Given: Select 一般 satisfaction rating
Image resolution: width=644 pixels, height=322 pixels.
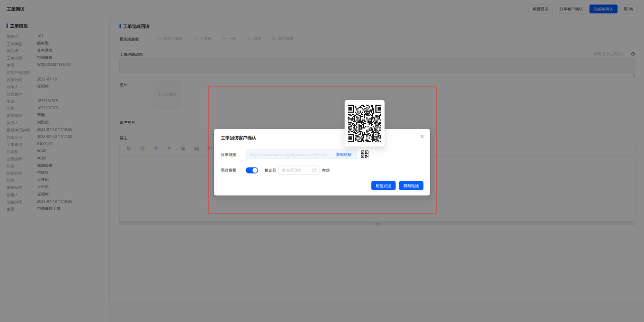Looking at the screenshot, I should pos(229,39).
